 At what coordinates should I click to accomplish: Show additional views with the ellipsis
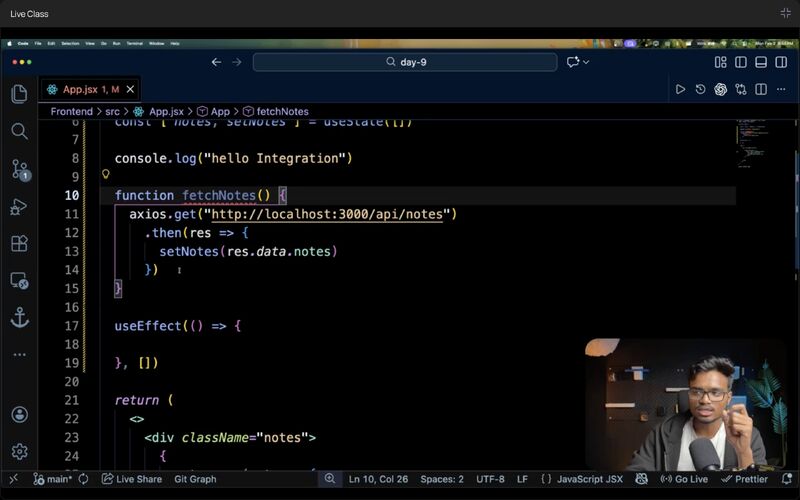(x=19, y=355)
